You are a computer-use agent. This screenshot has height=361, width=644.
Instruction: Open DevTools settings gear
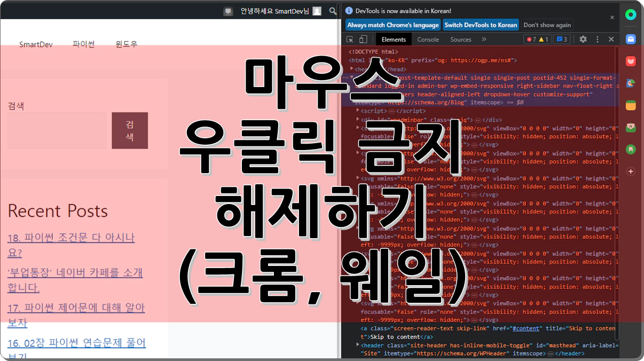pos(583,40)
